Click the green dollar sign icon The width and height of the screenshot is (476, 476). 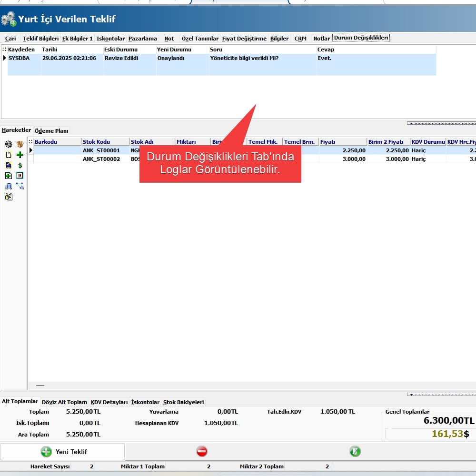(x=20, y=165)
